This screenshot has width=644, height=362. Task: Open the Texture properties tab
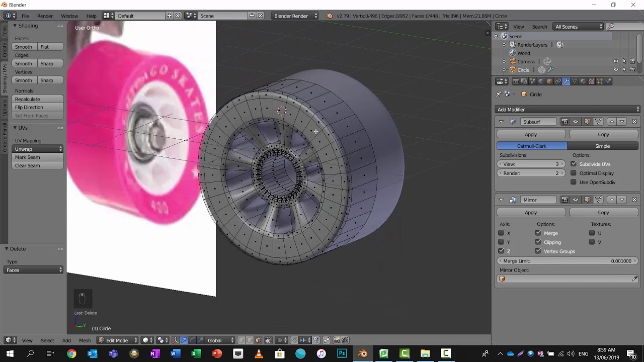(x=591, y=81)
